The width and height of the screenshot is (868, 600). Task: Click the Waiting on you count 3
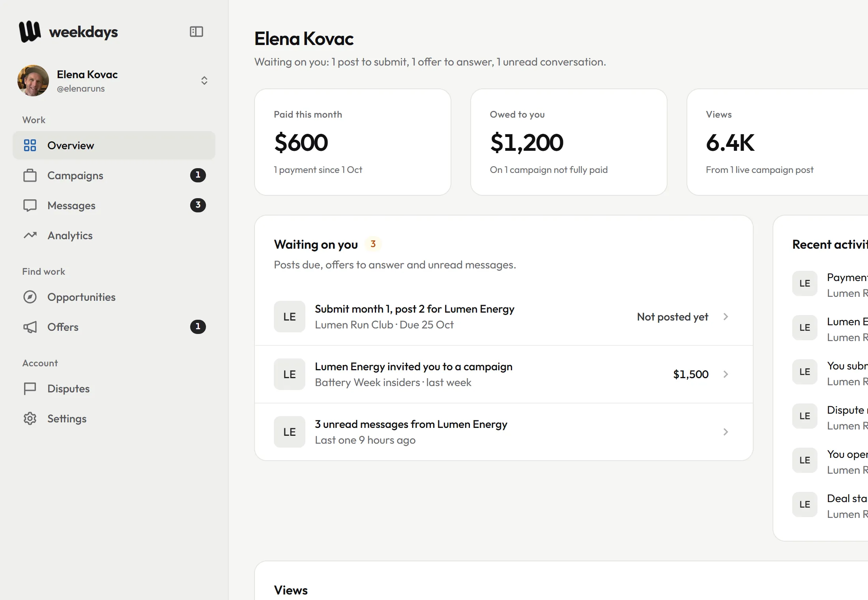(x=373, y=244)
